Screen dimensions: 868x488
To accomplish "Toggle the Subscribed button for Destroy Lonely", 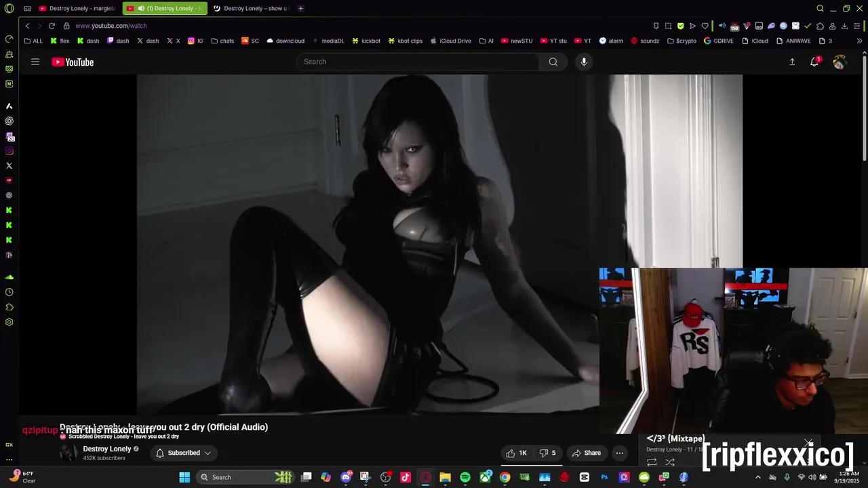I will click(183, 453).
